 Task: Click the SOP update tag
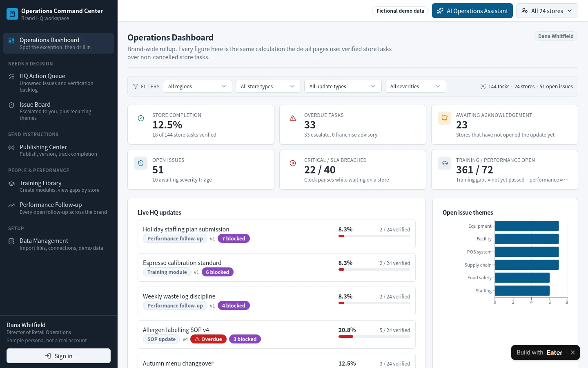pos(161,339)
